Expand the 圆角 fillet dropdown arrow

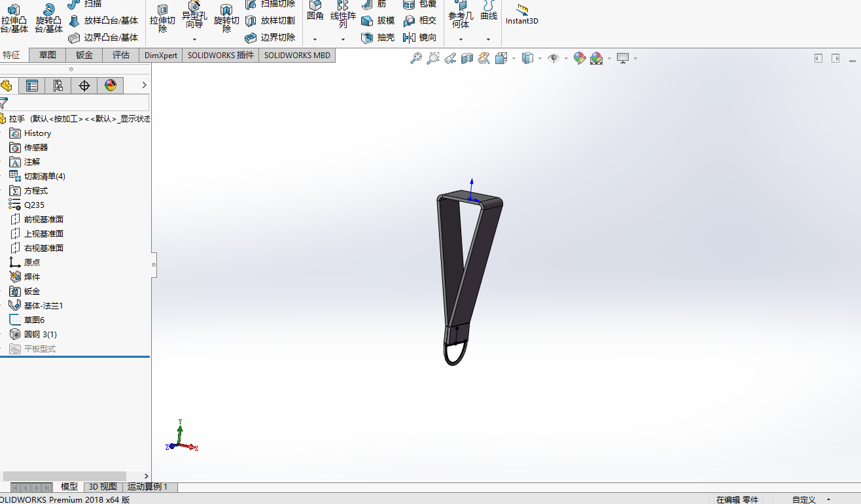(315, 39)
